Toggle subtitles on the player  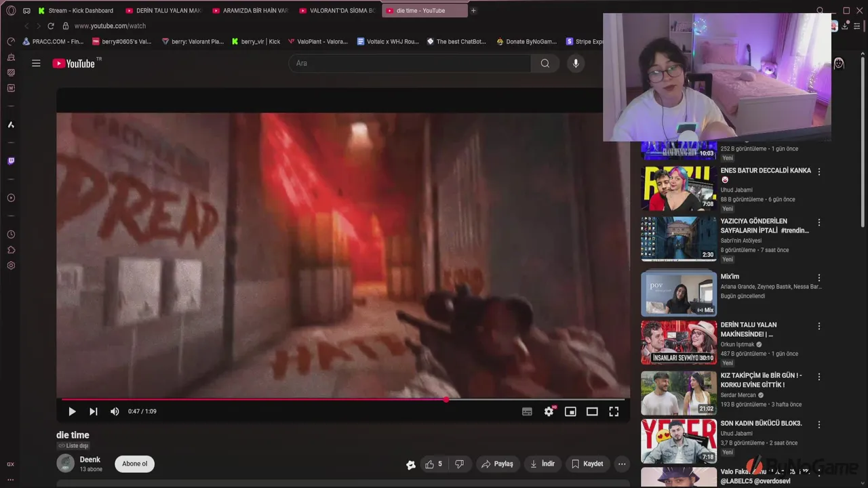tap(527, 411)
